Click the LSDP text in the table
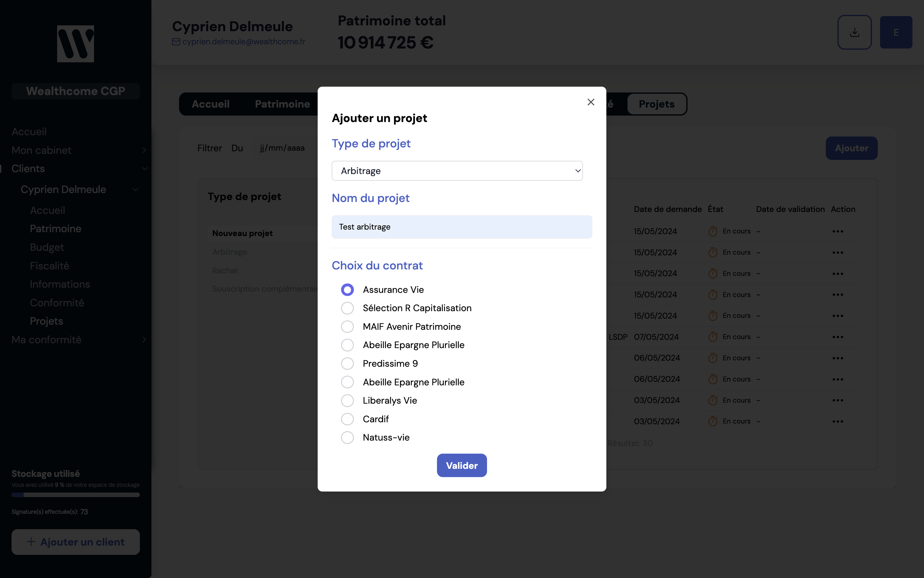The height and width of the screenshot is (578, 924). (618, 337)
